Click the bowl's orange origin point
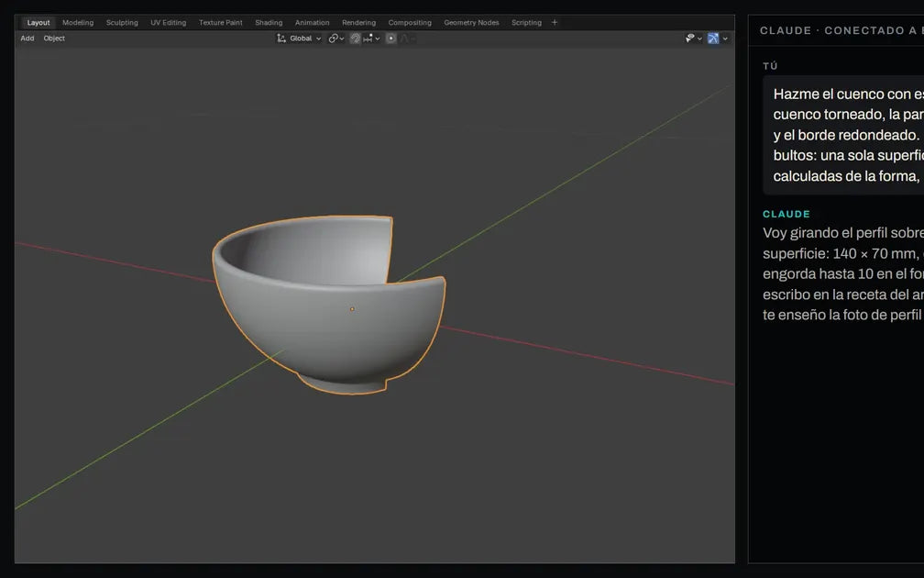924x578 pixels. (352, 308)
